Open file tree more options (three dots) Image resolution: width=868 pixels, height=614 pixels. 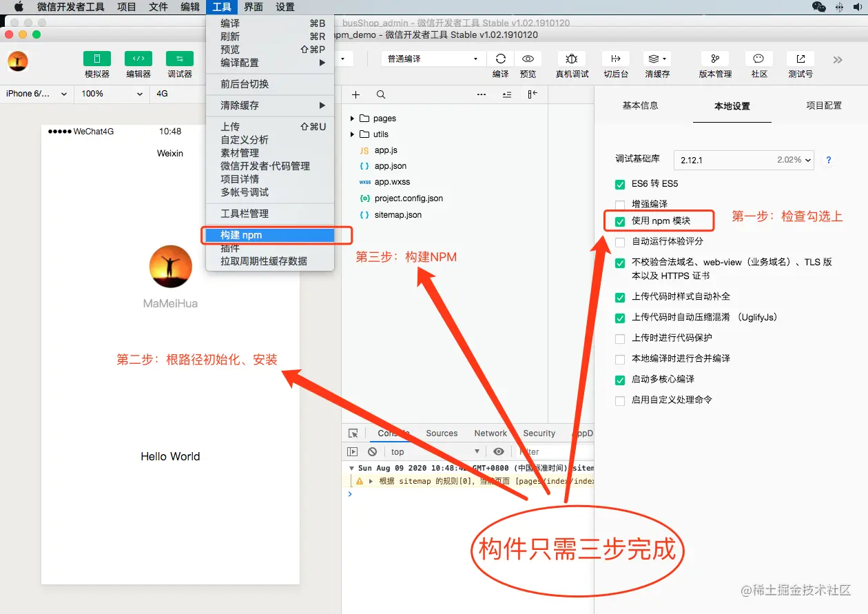482,94
